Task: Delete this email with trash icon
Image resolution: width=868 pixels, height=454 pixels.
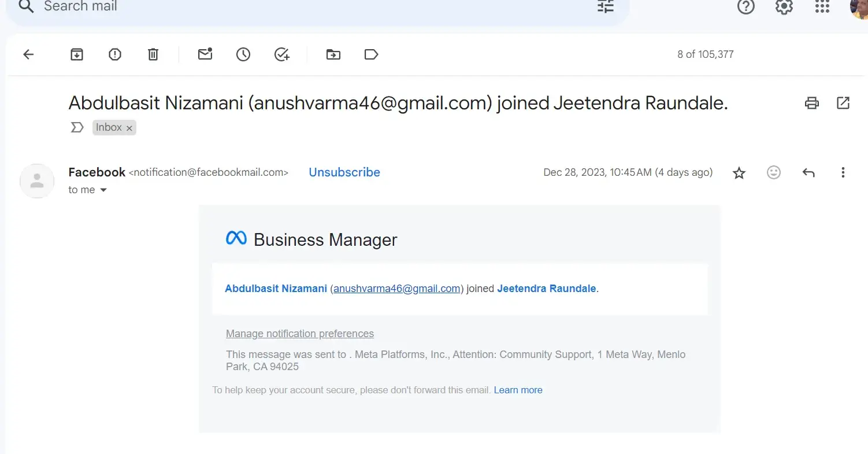Action: 153,54
